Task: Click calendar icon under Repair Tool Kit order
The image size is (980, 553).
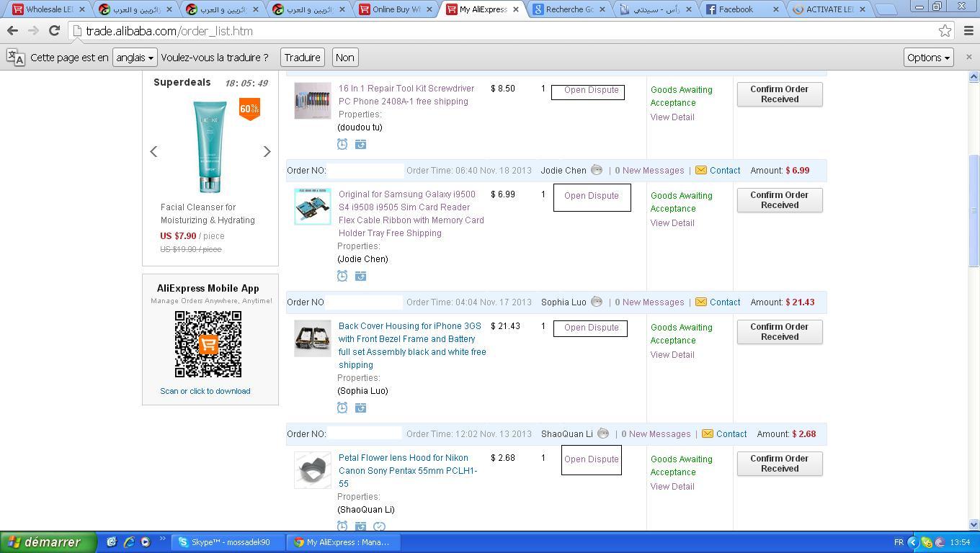Action: [x=360, y=144]
